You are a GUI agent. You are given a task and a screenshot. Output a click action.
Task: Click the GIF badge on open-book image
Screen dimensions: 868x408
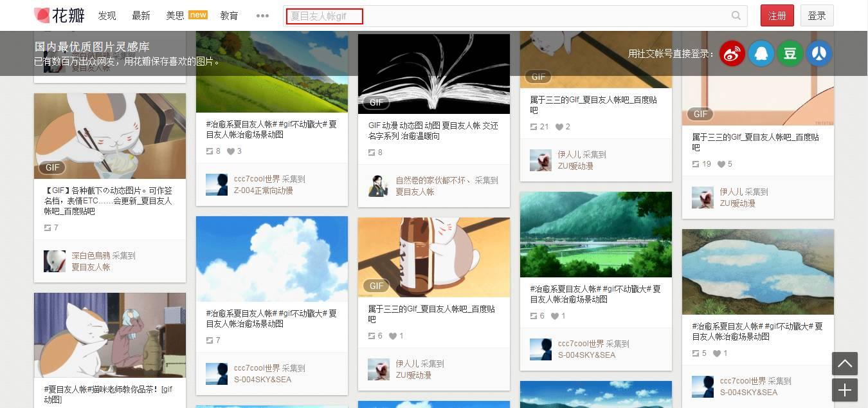pos(377,102)
